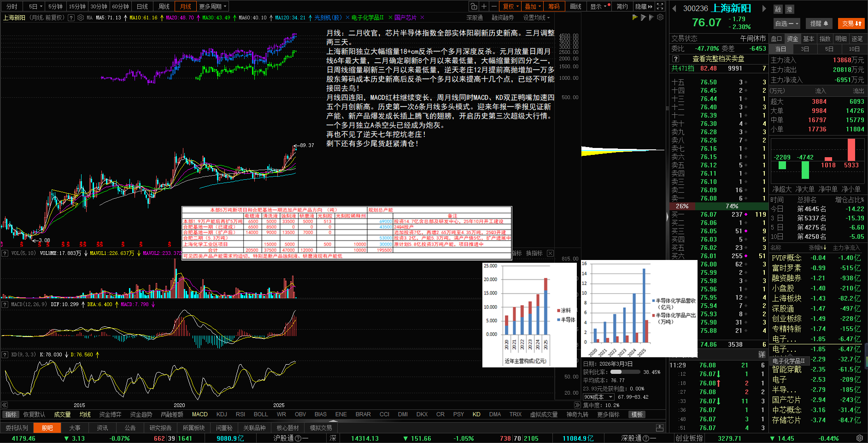Switch to the 周线 weekly chart tab
The width and height of the screenshot is (868, 443).
point(164,6)
